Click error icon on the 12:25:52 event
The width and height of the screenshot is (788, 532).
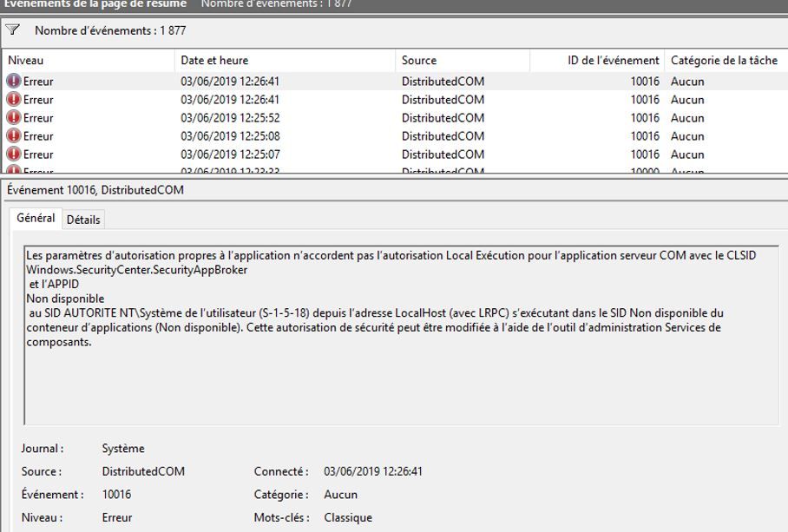[x=14, y=118]
